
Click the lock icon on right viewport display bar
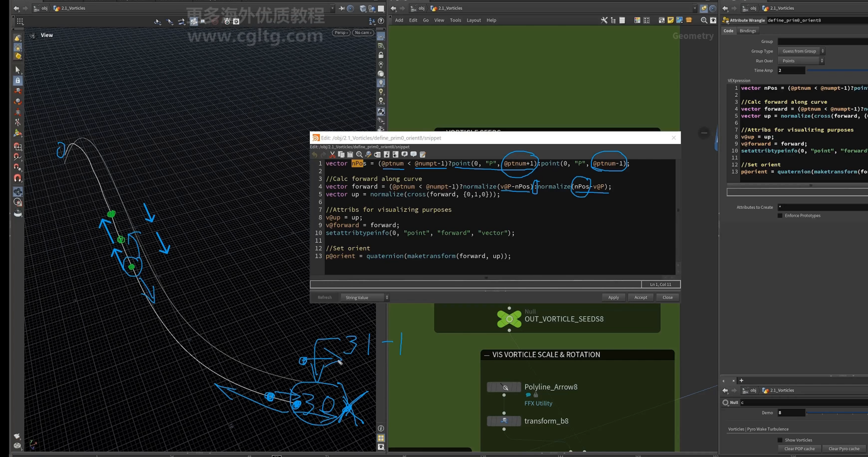click(x=381, y=55)
